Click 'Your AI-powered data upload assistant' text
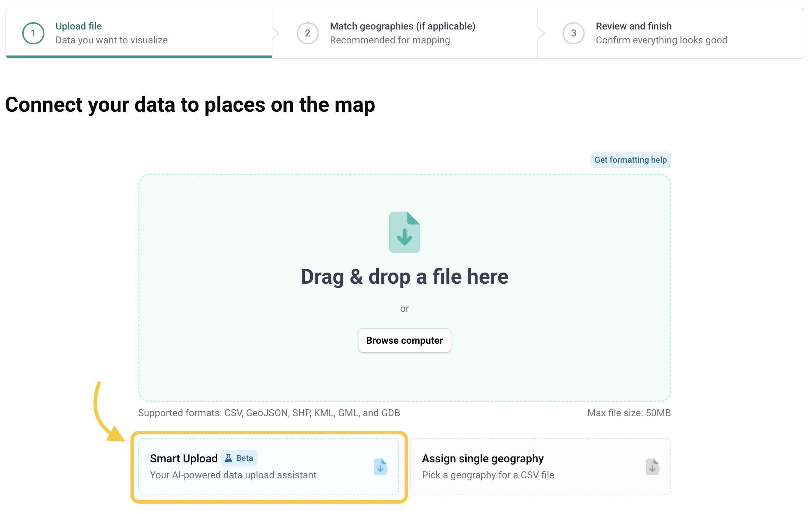 coord(233,475)
